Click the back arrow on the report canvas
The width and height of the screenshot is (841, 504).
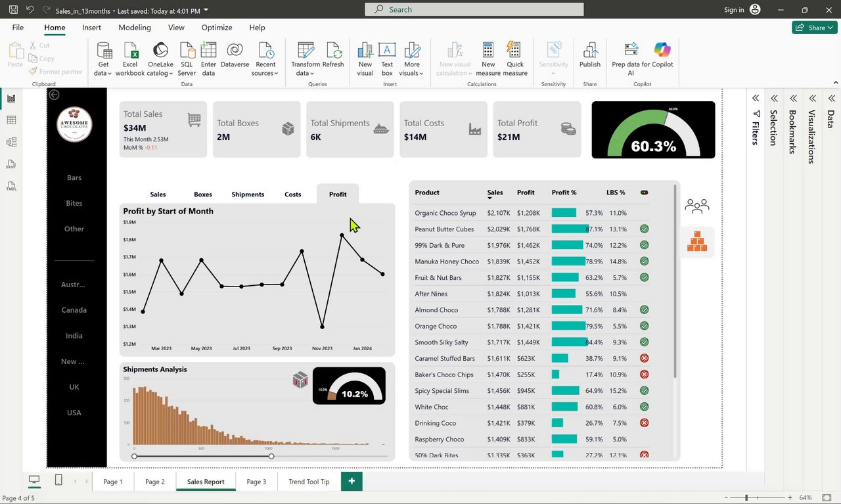pos(54,95)
